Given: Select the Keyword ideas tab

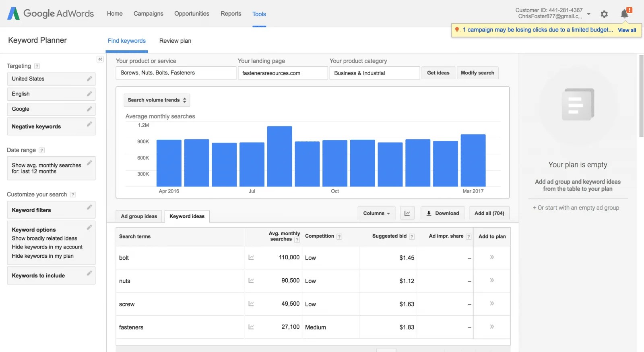Looking at the screenshot, I should point(187,216).
